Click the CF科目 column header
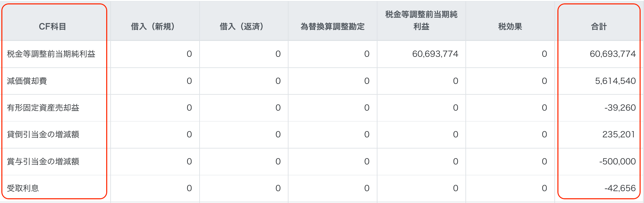Viewport: 644px width, 203px height. pos(52,26)
